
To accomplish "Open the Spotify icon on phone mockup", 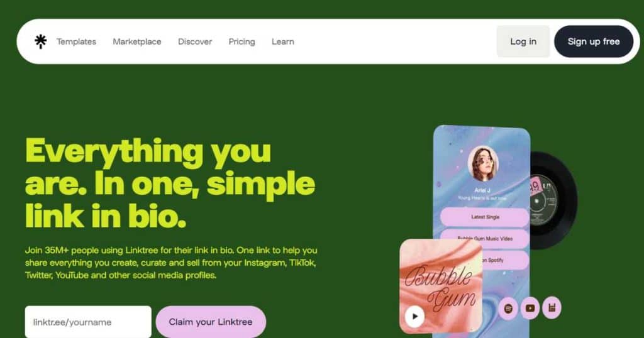I will click(508, 308).
